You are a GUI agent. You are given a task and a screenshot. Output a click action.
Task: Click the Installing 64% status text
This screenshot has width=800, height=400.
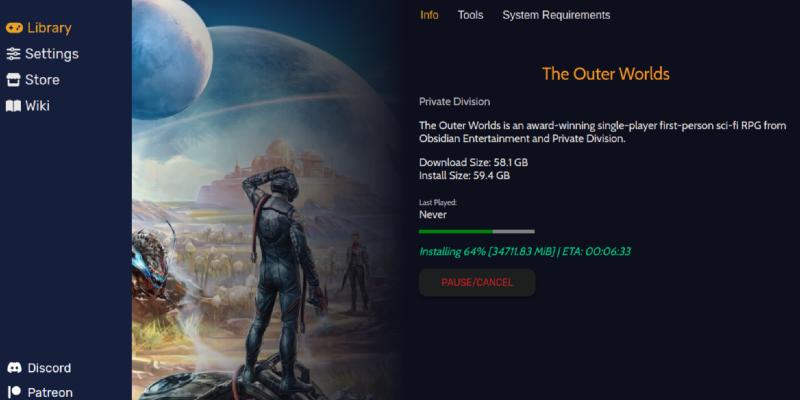tap(525, 252)
